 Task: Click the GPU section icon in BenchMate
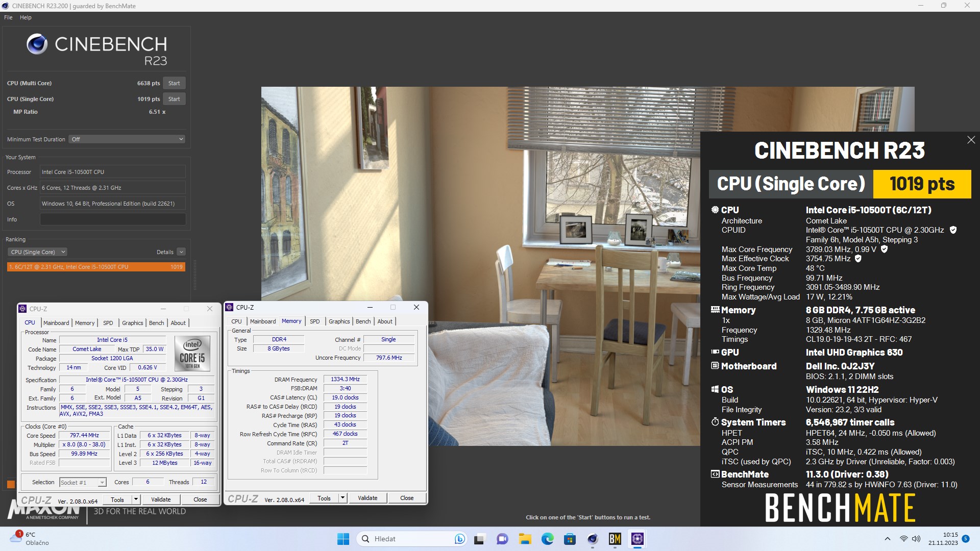715,352
